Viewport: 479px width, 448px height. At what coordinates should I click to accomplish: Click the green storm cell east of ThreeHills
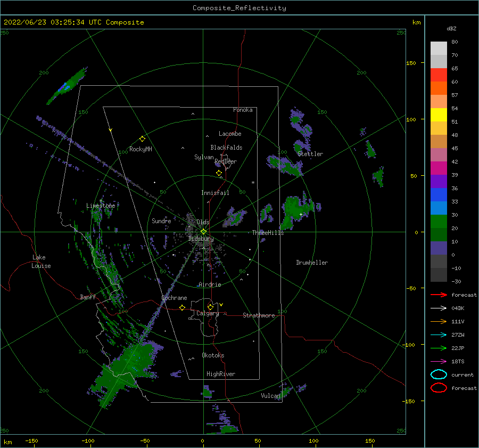(x=295, y=211)
